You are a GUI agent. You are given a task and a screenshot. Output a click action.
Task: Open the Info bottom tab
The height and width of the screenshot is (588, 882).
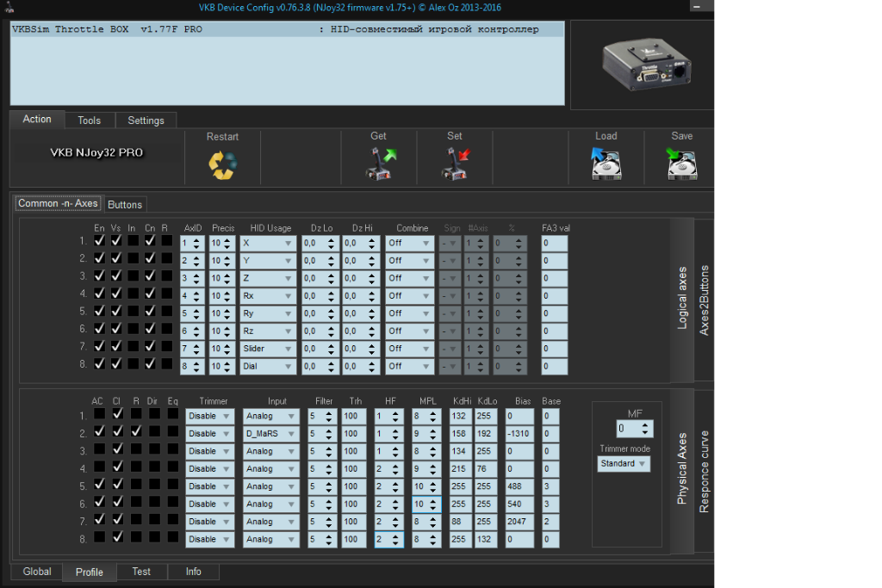click(194, 572)
